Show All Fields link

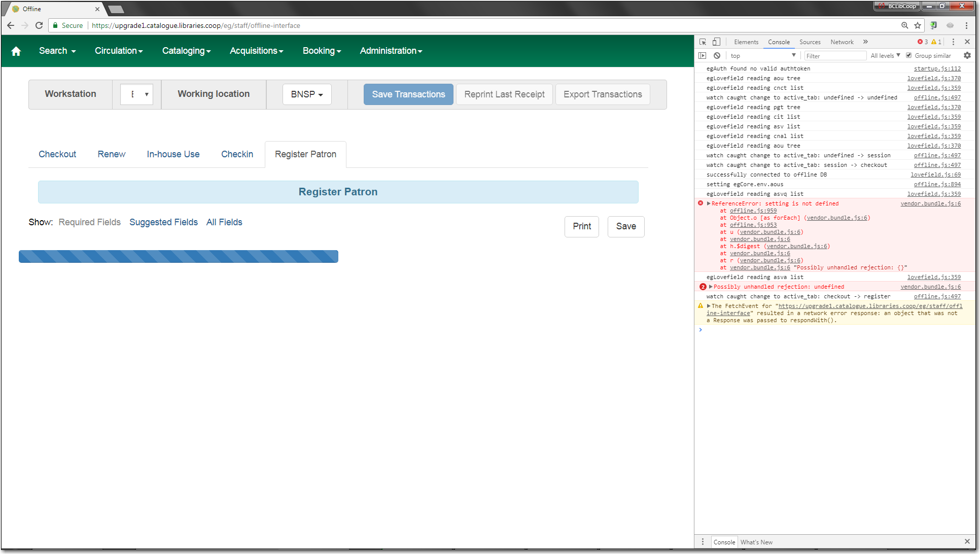224,222
